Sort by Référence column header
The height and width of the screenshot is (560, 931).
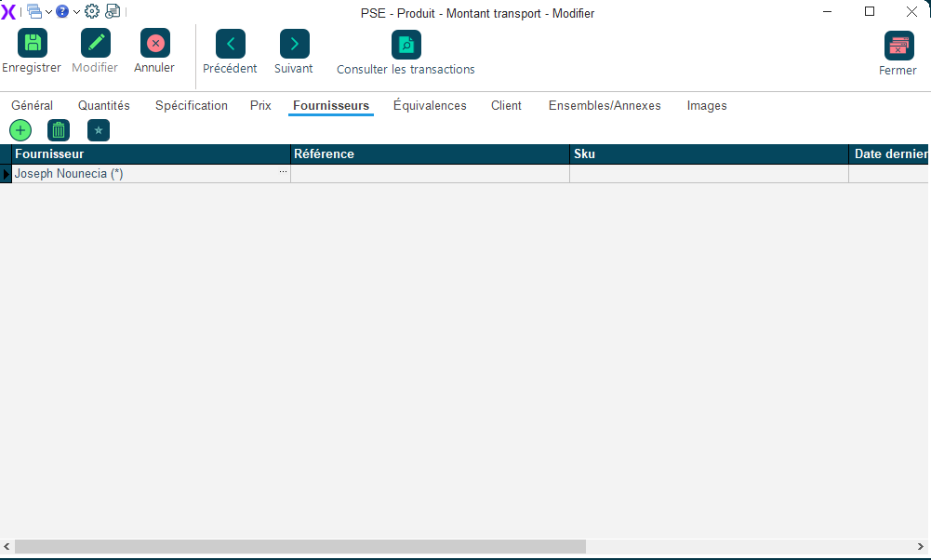coord(430,153)
